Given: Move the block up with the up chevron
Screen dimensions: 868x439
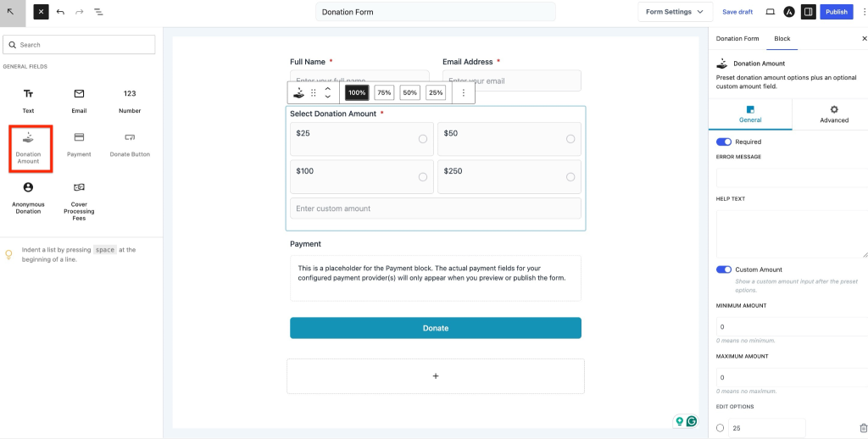Looking at the screenshot, I should click(328, 89).
